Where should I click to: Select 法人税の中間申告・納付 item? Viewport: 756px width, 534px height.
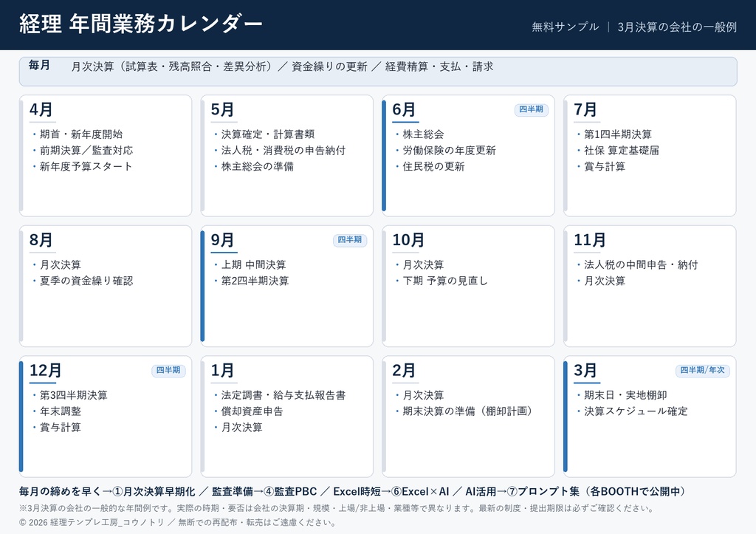click(641, 264)
